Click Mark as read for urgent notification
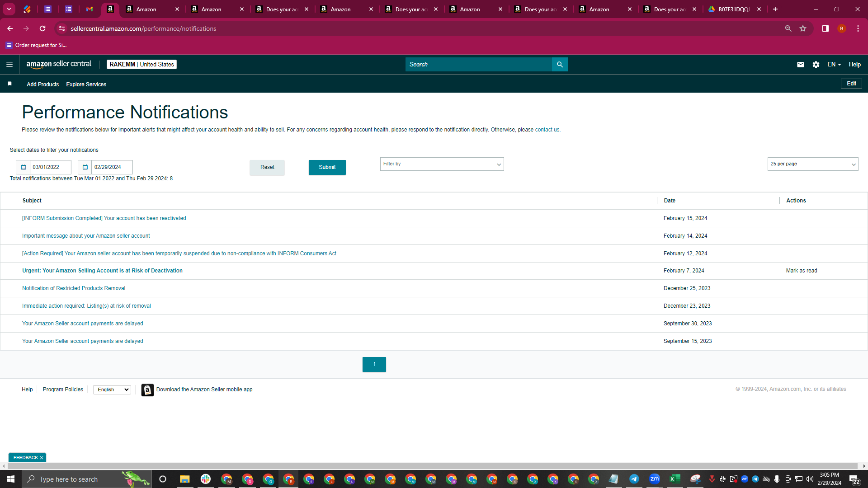 (x=801, y=271)
